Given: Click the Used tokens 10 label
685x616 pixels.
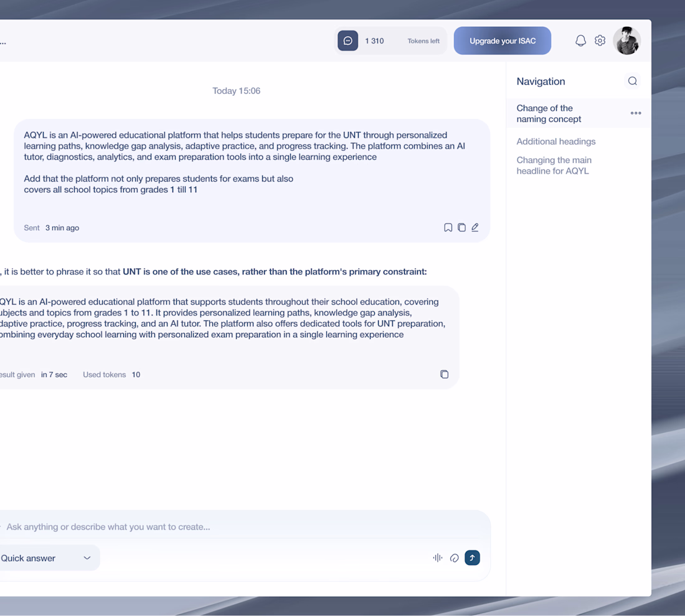Looking at the screenshot, I should [111, 375].
